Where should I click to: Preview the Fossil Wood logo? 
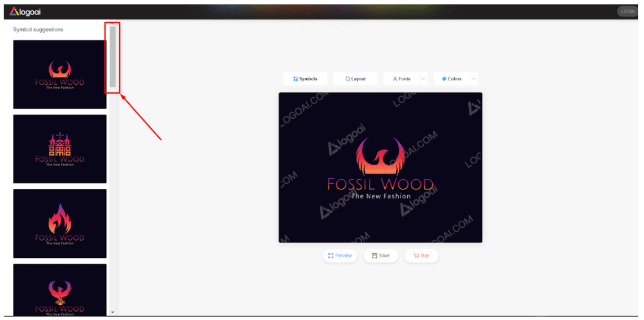coord(340,256)
